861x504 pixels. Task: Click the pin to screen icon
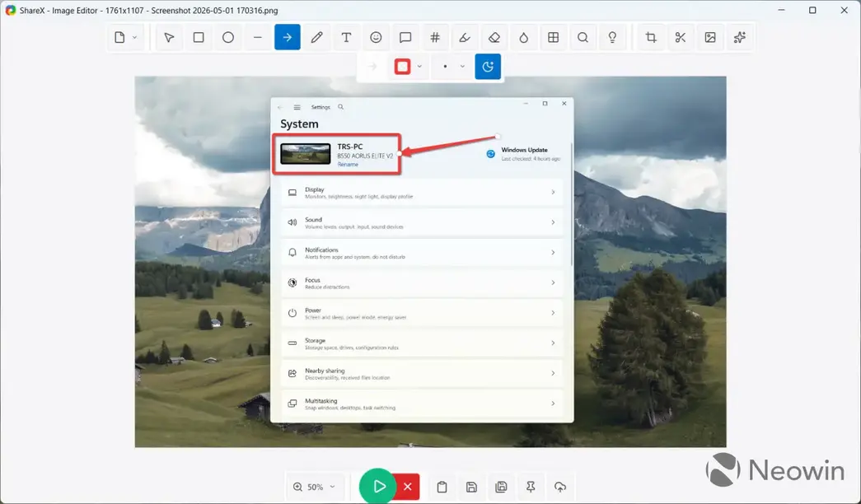[531, 487]
